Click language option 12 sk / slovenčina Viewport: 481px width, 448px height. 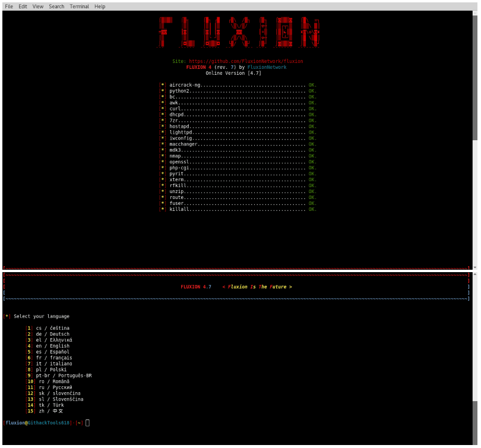pyautogui.click(x=53, y=393)
